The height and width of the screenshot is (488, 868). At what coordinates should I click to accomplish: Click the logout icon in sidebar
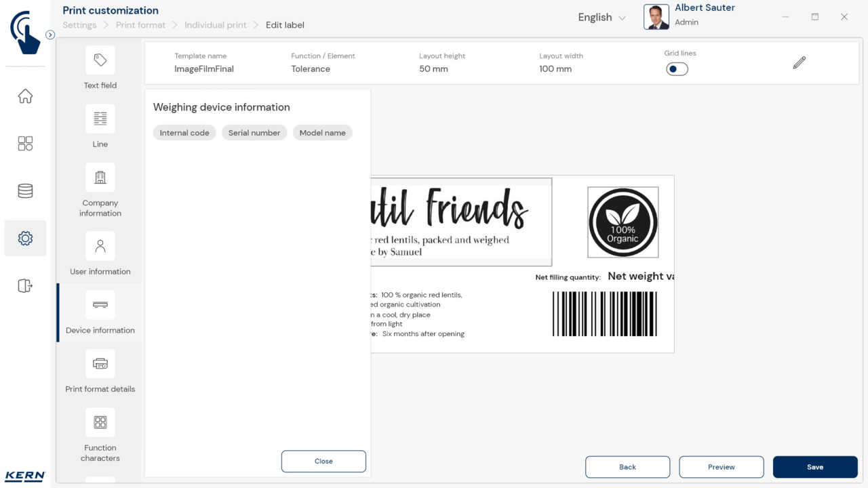(x=25, y=286)
